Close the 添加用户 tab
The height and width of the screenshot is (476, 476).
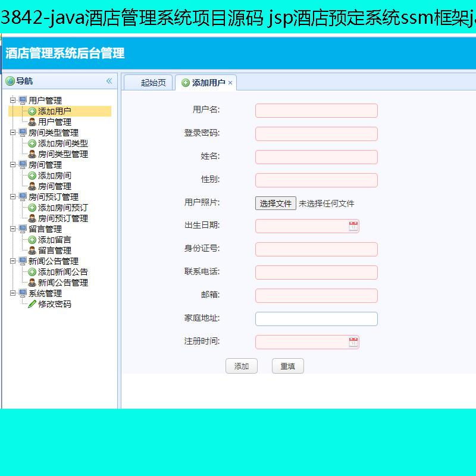(231, 82)
